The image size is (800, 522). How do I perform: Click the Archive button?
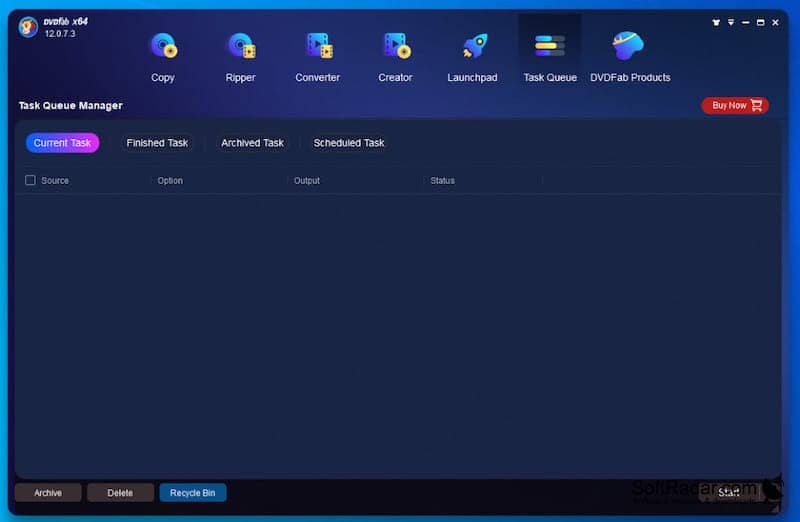click(x=48, y=493)
